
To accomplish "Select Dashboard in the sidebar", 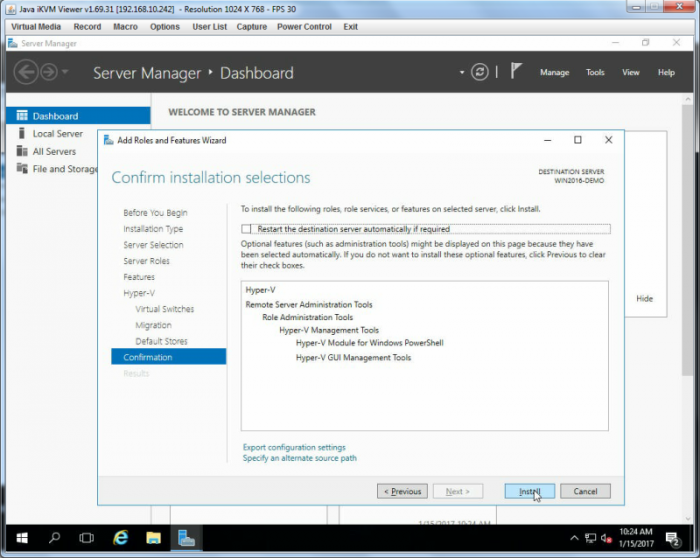I will coord(78,116).
